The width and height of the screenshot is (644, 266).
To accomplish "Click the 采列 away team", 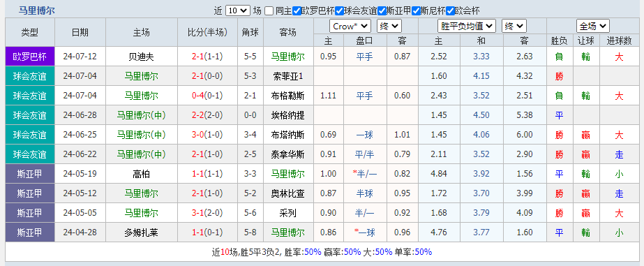I will 288,214.
